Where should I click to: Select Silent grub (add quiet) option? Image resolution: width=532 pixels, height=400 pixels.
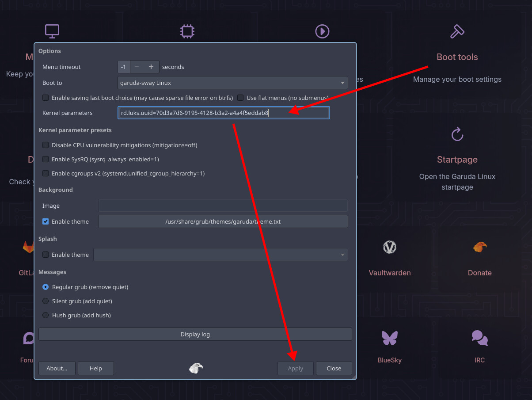click(46, 301)
